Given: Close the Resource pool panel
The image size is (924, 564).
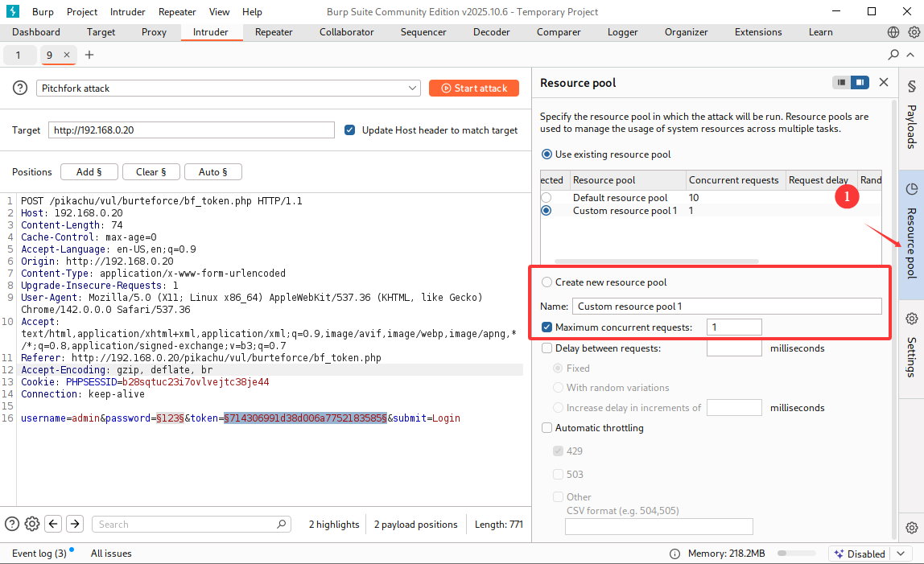Looking at the screenshot, I should (x=883, y=83).
